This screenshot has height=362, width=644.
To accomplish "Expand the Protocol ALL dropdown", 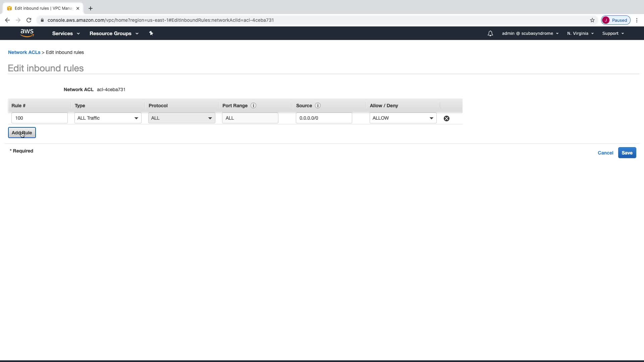I will click(181, 118).
